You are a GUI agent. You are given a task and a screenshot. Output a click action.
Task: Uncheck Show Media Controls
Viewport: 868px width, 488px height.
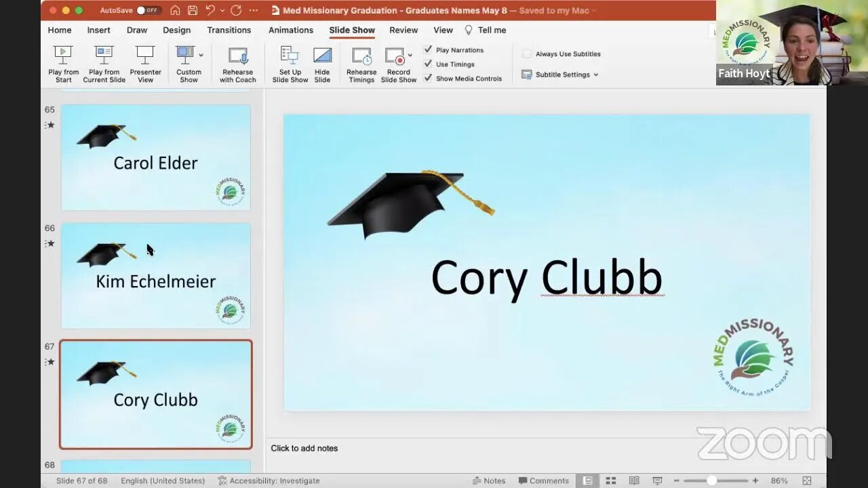click(x=428, y=78)
